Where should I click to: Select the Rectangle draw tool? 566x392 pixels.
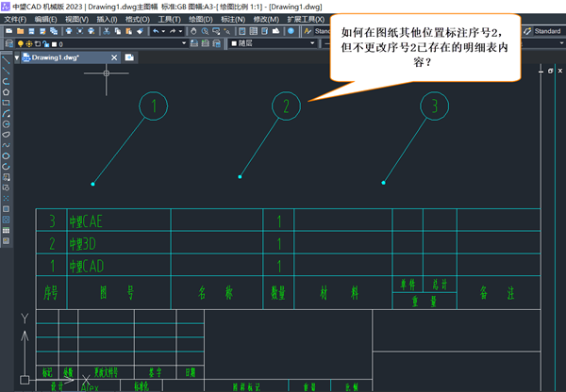click(x=7, y=103)
